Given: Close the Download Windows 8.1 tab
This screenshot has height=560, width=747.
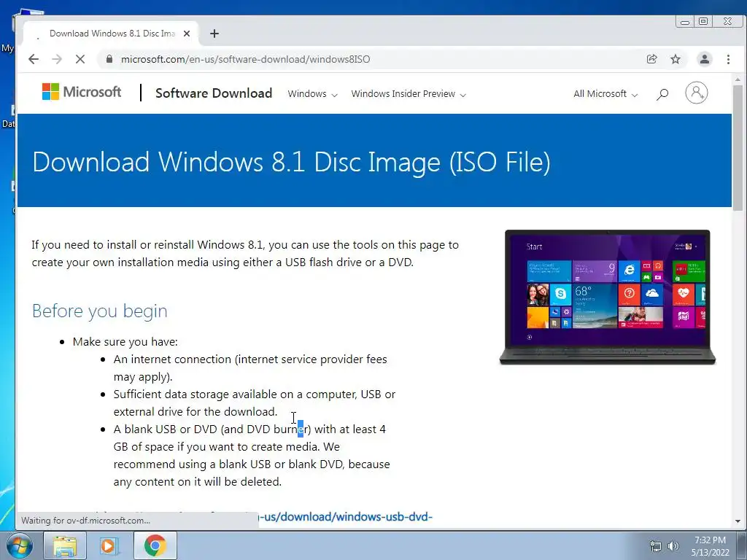Looking at the screenshot, I should 187,34.
